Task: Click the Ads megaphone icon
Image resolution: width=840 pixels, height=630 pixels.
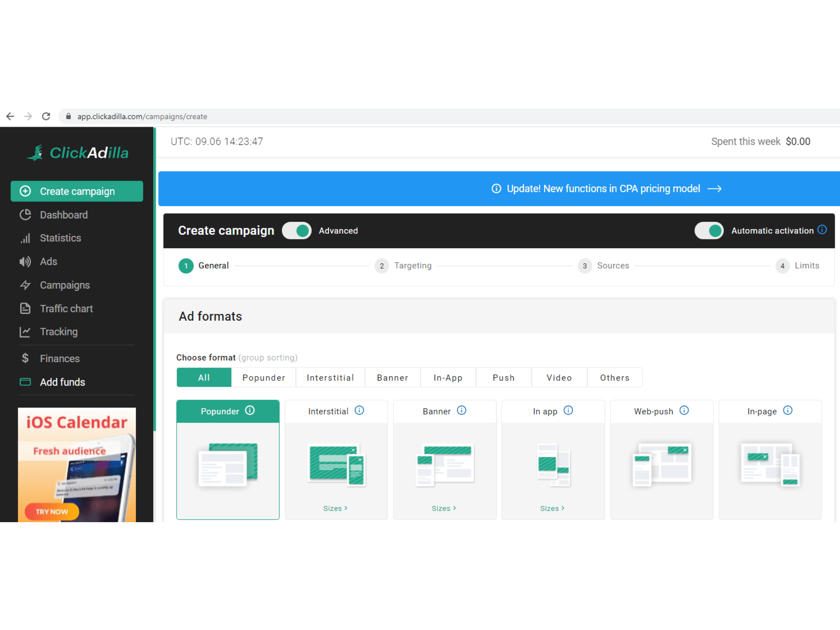Action: click(x=25, y=262)
